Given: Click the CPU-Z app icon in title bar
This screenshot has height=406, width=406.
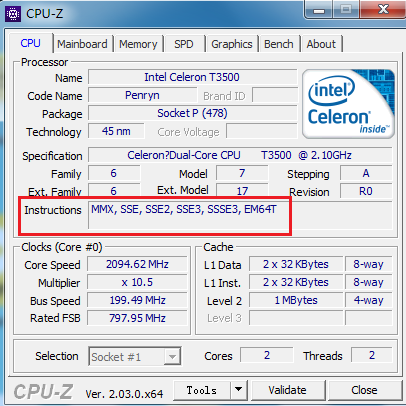Looking at the screenshot, I should [13, 14].
